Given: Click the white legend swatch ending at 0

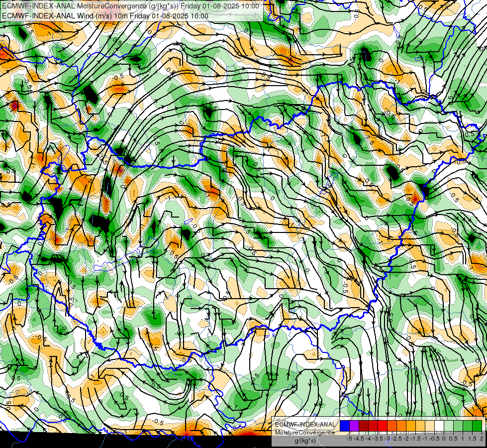Looking at the screenshot, I should click(439, 426).
